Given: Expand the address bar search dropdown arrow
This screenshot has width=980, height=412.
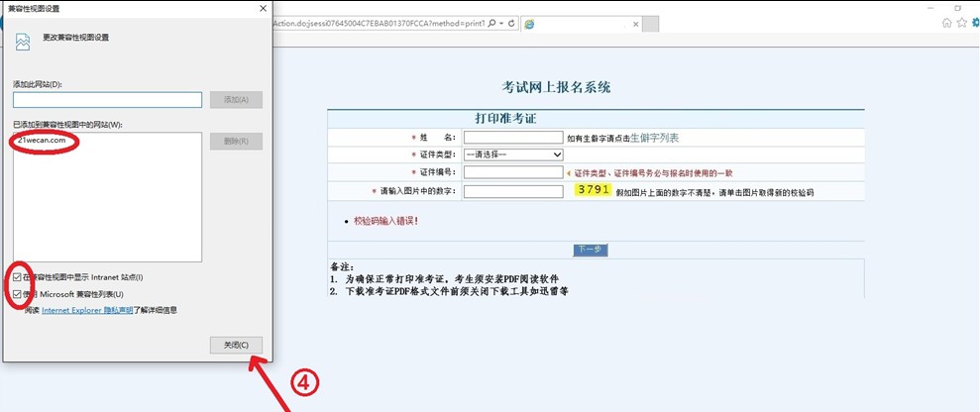Looking at the screenshot, I should click(501, 22).
